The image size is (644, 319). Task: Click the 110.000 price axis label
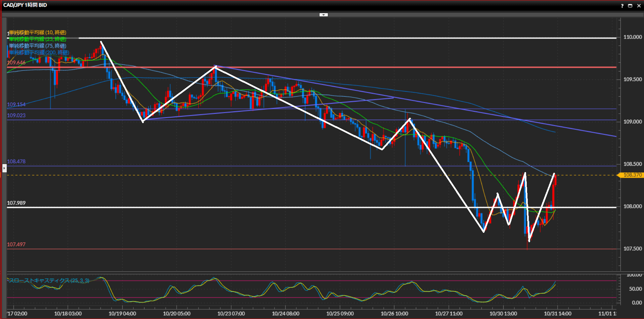click(632, 37)
